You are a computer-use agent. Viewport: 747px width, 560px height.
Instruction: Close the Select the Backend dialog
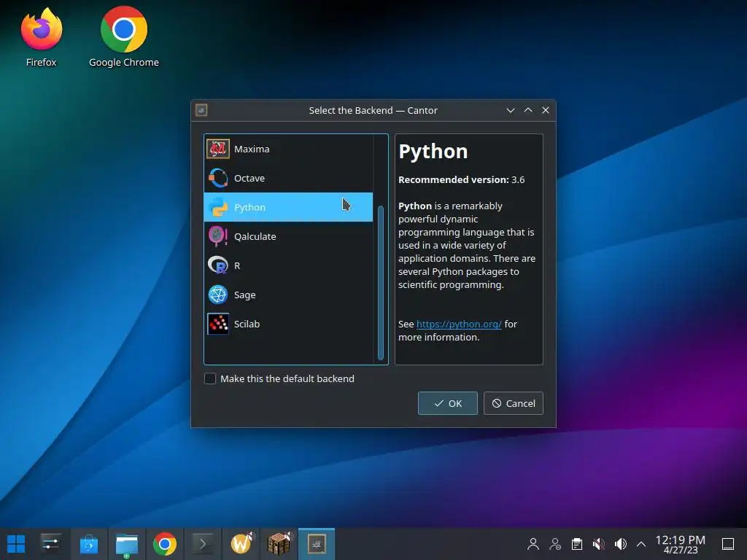(546, 111)
